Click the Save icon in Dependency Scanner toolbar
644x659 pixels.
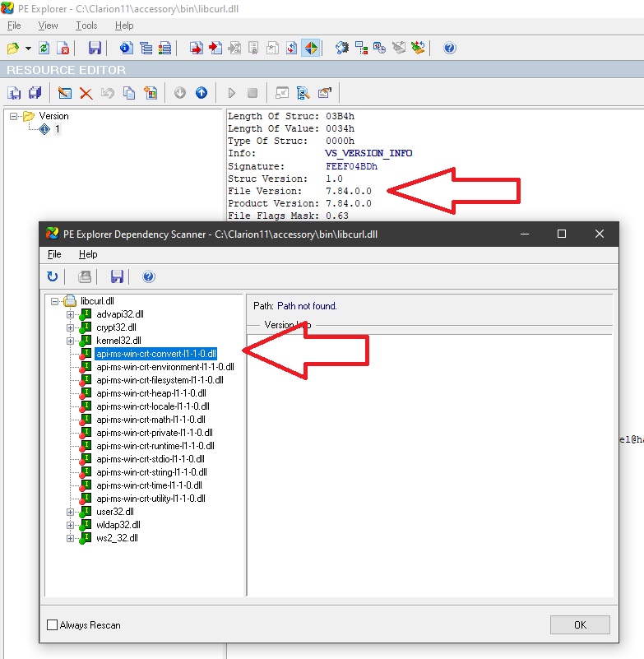(116, 276)
